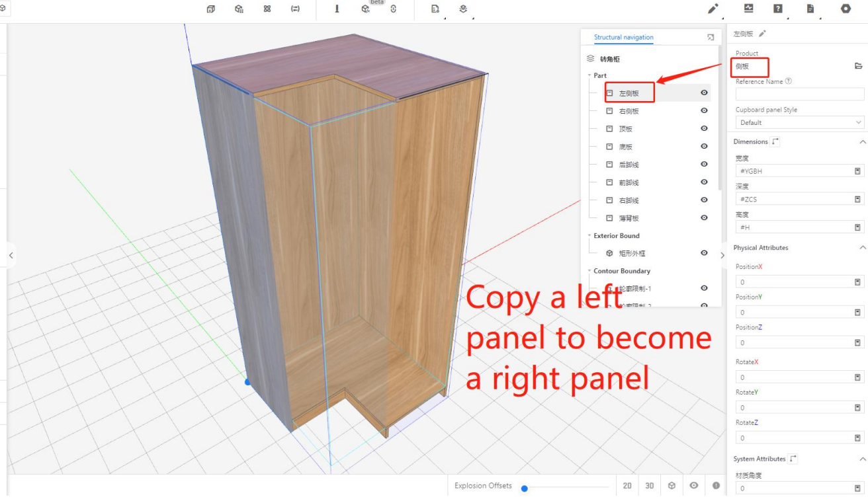
Task: Click the System Attributes settings icon beside heading
Action: pyautogui.click(x=793, y=459)
